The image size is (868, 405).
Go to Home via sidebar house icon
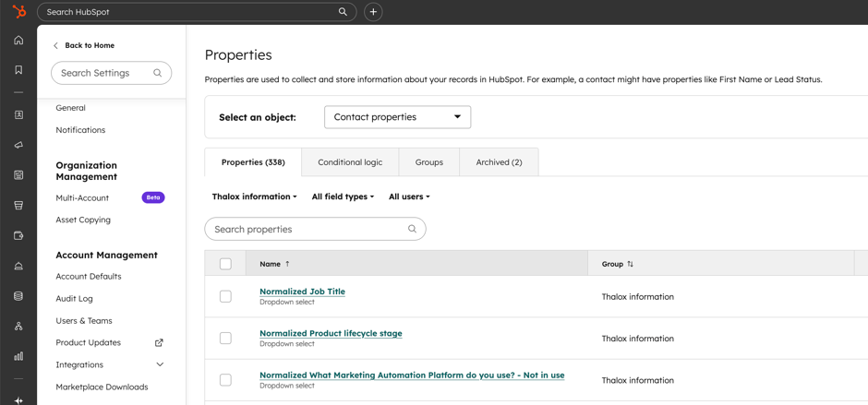coord(18,40)
